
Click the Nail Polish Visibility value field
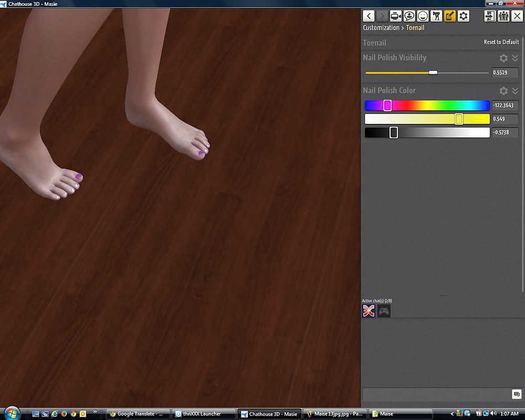click(x=505, y=72)
